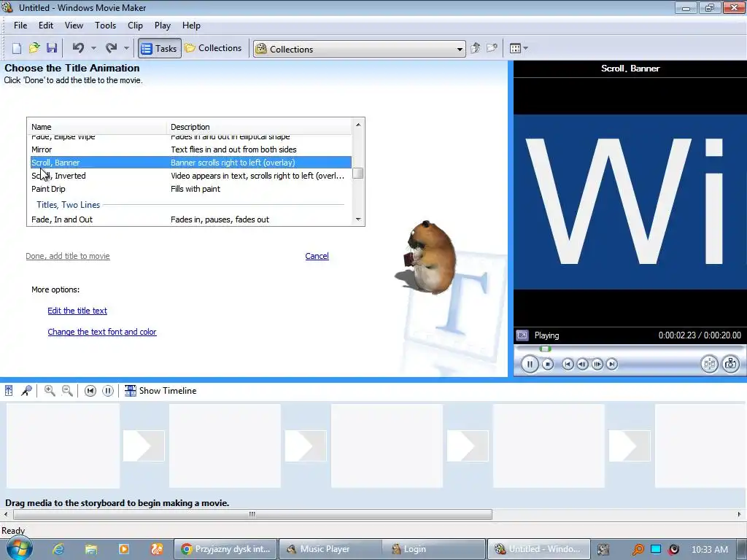Image resolution: width=747 pixels, height=560 pixels.
Task: Create a new project via toolbar icon
Action: click(17, 48)
